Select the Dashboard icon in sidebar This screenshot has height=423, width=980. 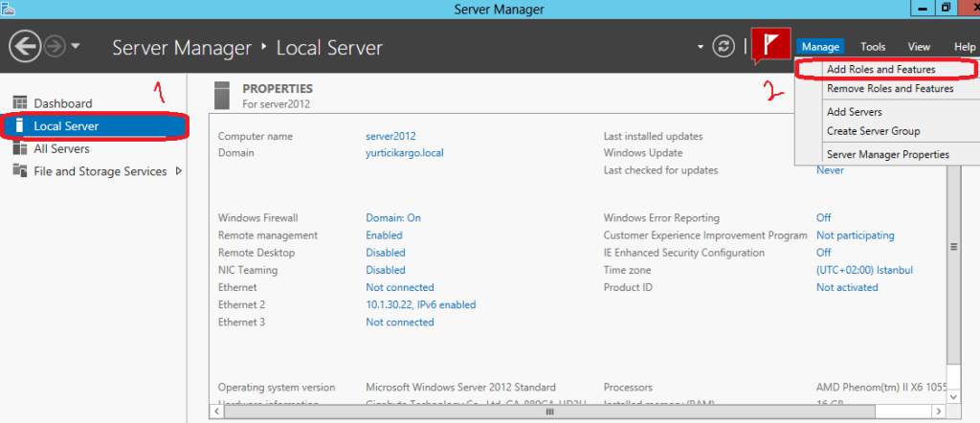(x=20, y=103)
